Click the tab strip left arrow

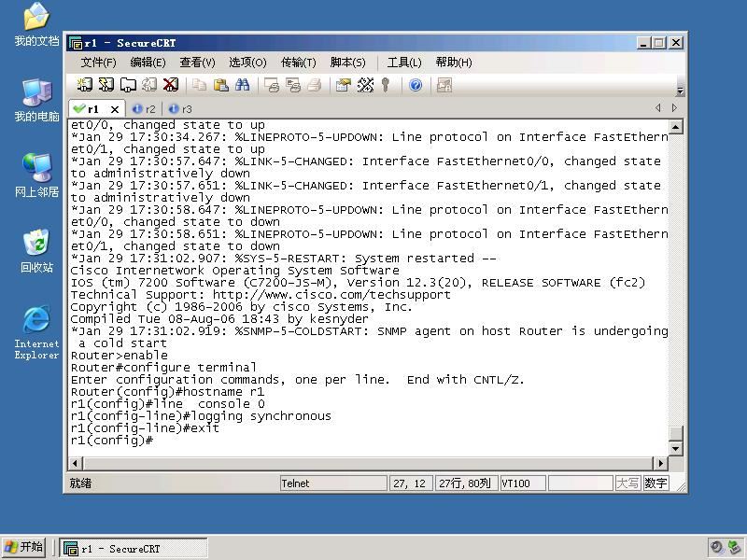(658, 108)
